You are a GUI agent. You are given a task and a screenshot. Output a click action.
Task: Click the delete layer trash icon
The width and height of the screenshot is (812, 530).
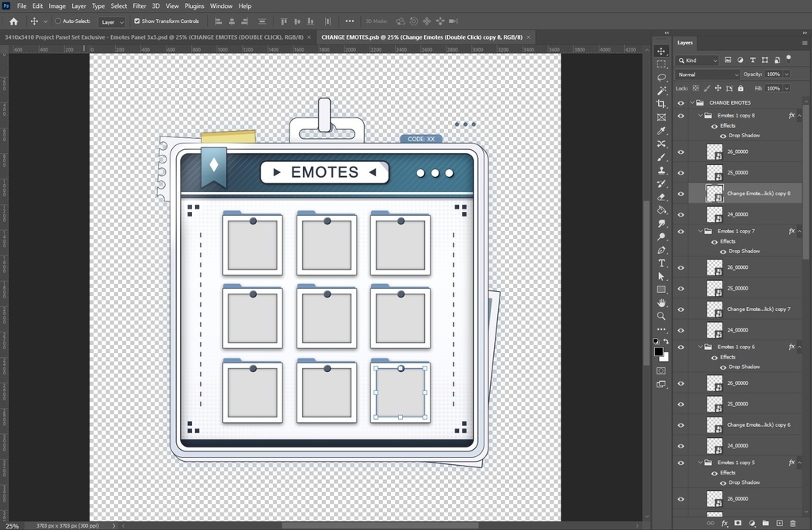click(793, 524)
